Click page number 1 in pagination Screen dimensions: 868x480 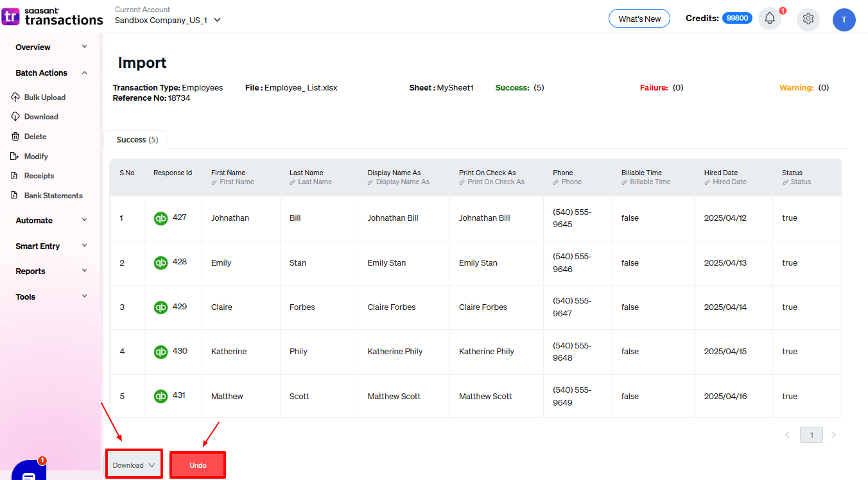(x=811, y=435)
